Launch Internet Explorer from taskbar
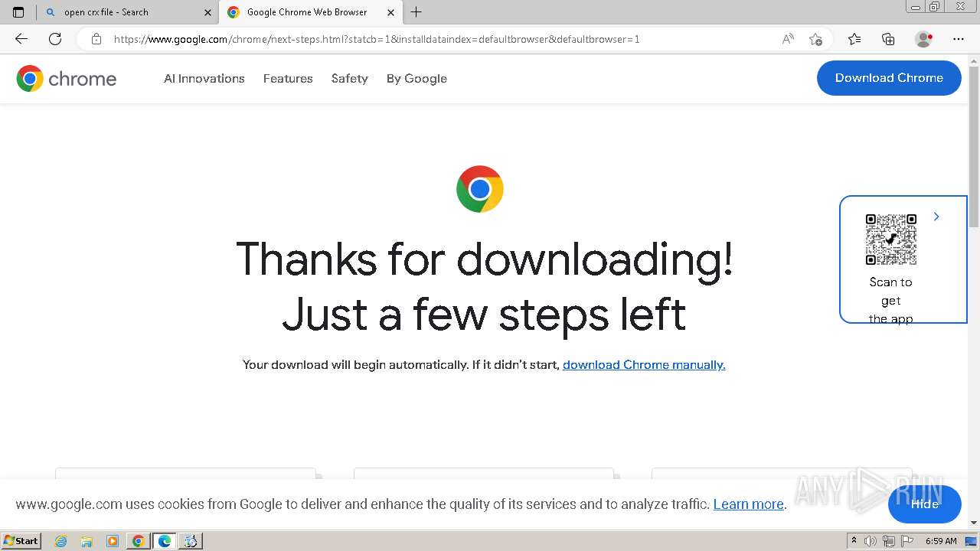 pyautogui.click(x=61, y=541)
